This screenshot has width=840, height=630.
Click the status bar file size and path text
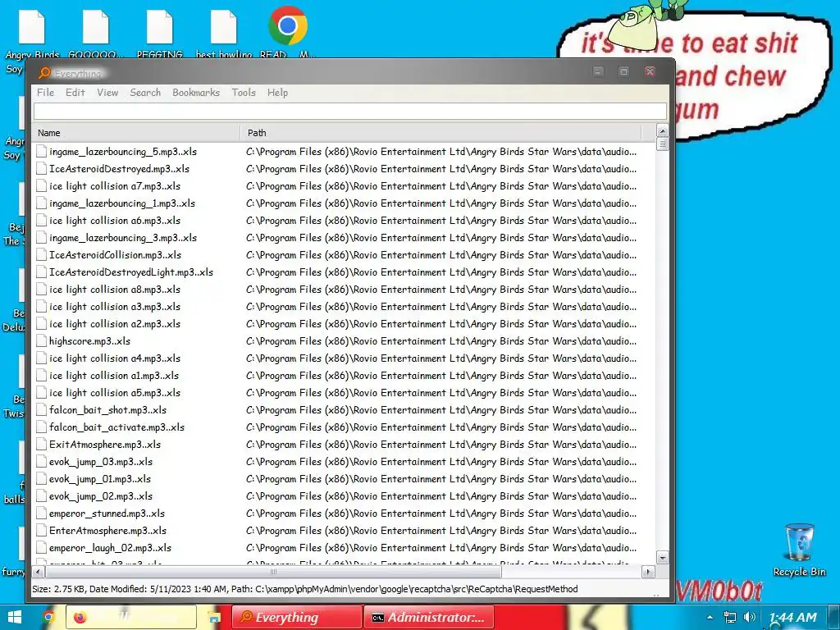click(304, 589)
